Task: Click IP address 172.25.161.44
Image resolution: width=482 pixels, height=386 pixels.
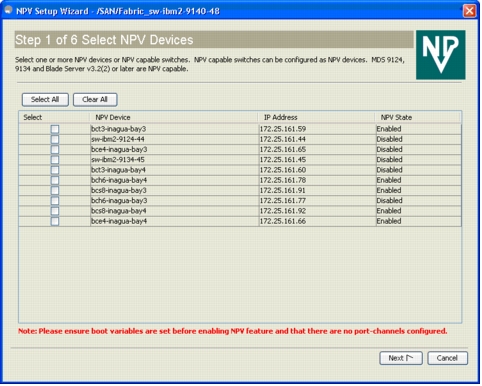Action: coord(283,139)
